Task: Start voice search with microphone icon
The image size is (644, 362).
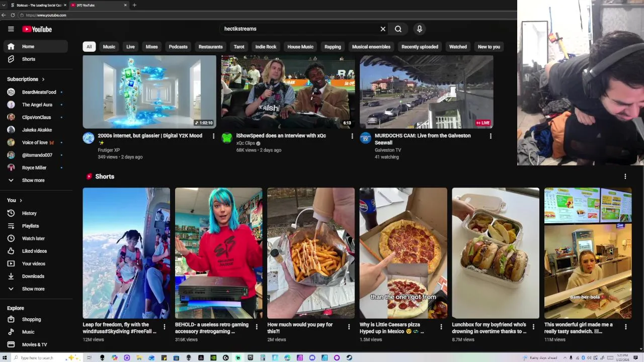Action: pyautogui.click(x=420, y=29)
